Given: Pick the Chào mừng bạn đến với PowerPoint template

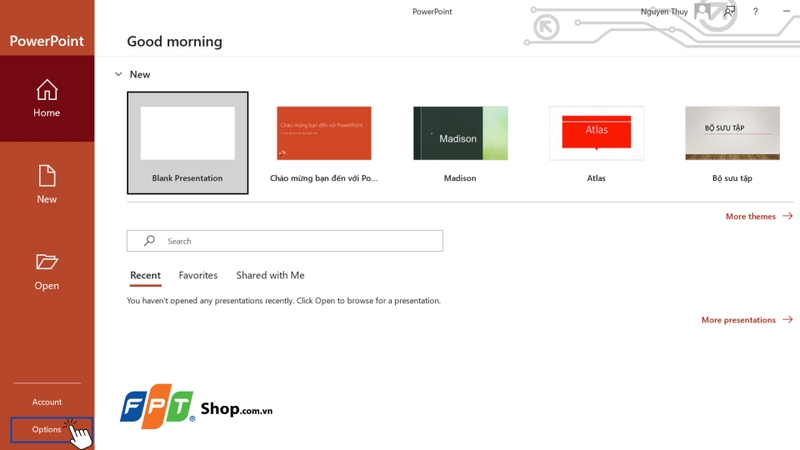Looking at the screenshot, I should [324, 143].
